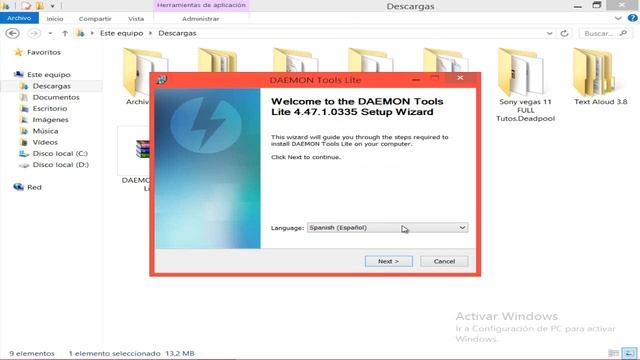Select Herramientas de aplicación contextual tab
This screenshot has width=640, height=360.
[201, 5]
